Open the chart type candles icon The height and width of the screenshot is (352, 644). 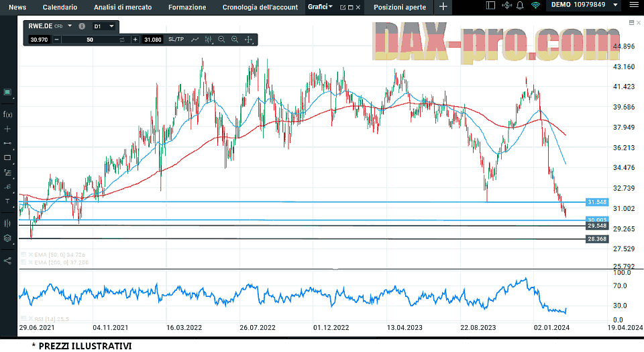coord(7,223)
